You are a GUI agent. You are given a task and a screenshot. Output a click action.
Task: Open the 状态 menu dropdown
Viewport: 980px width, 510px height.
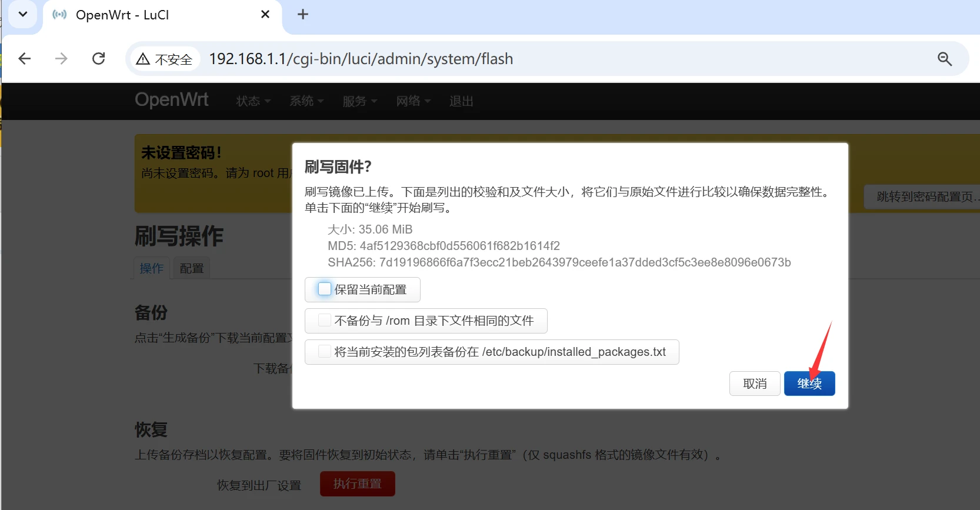254,101
